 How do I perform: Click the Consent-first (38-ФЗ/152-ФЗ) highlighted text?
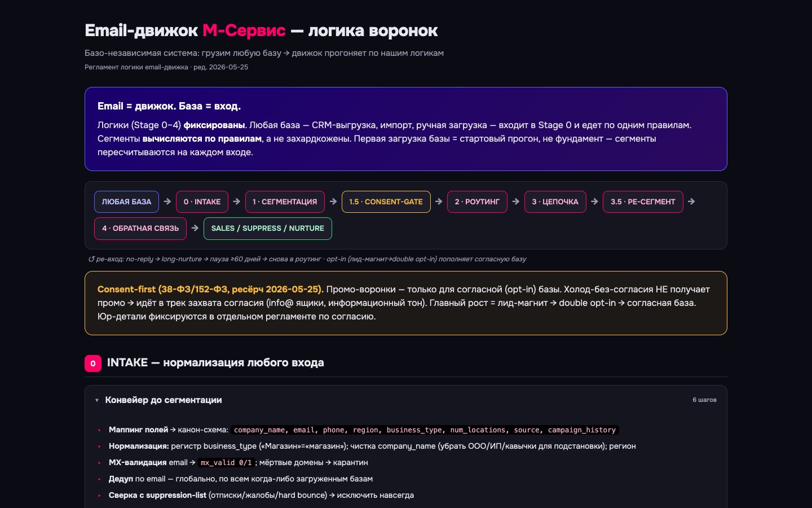click(210, 289)
